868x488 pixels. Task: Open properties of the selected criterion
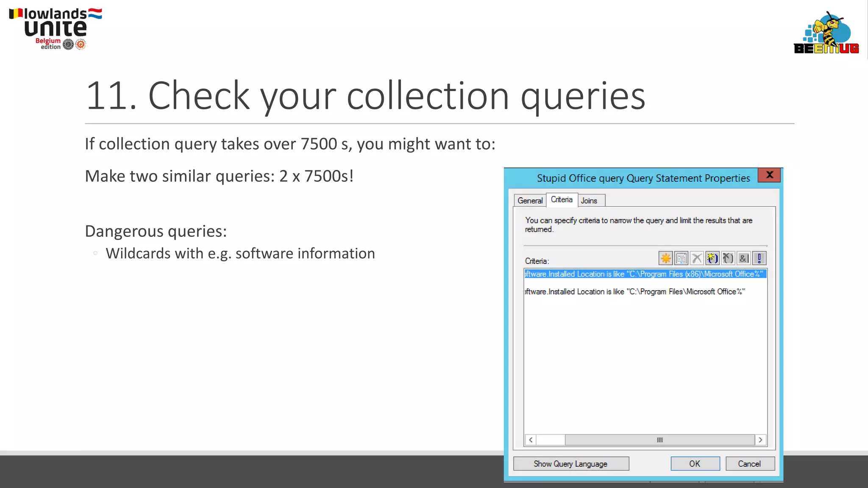pos(681,258)
